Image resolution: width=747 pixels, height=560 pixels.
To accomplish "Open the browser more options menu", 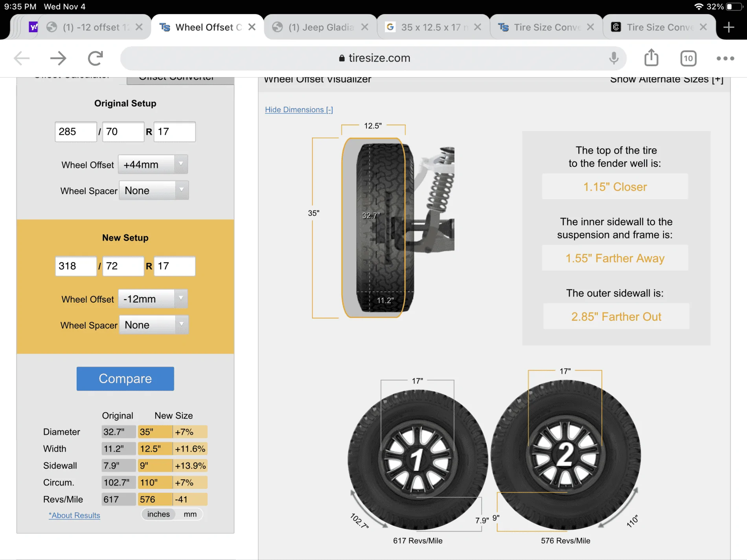I will point(725,58).
